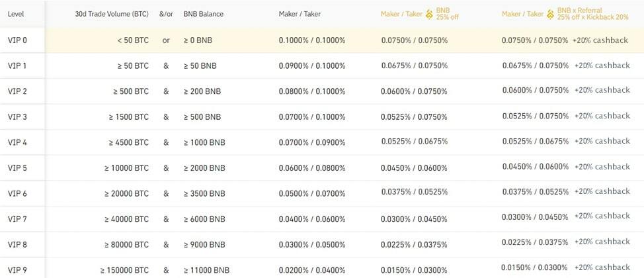Click the BNB logo beside 'BNB x Referral'

click(x=550, y=13)
